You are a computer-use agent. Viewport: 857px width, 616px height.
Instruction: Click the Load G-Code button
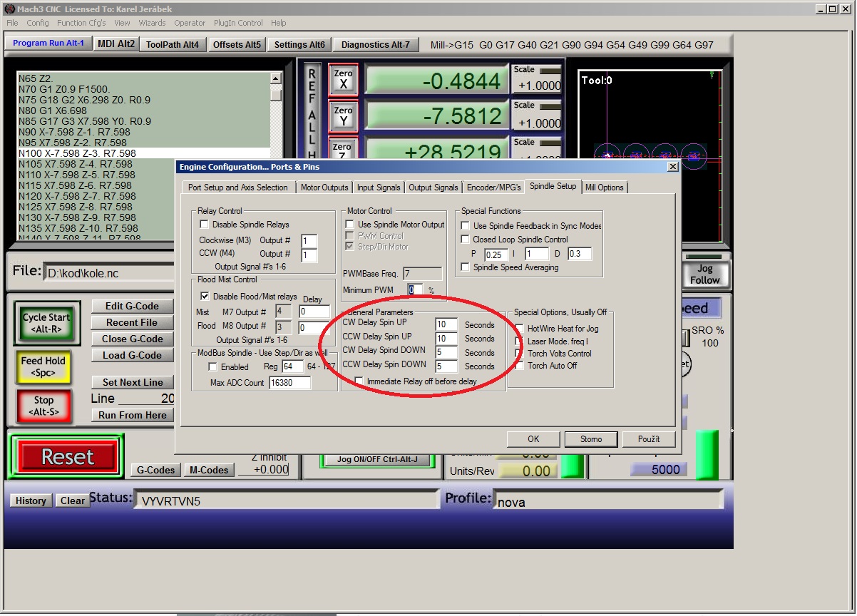tap(132, 356)
